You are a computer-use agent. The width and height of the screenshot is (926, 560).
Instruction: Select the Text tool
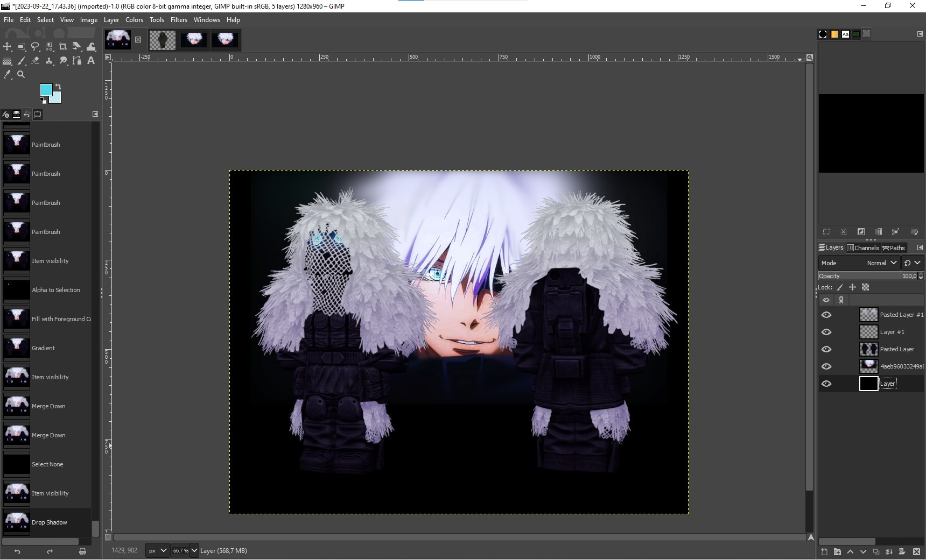coord(91,61)
